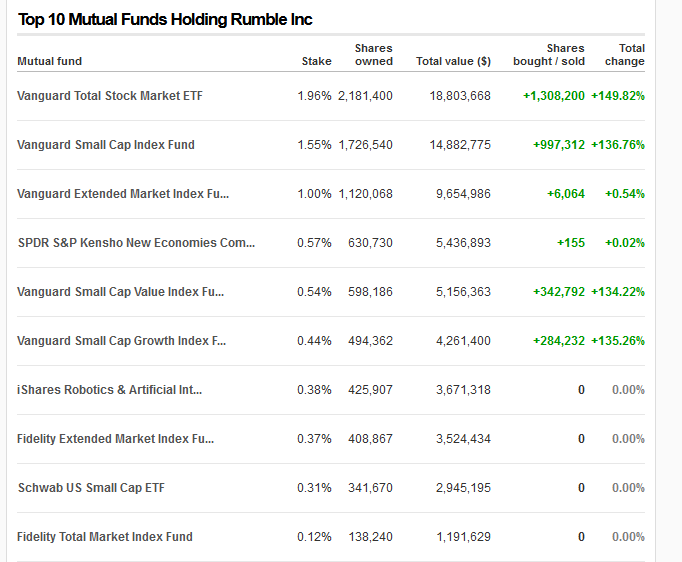
Task: Click the Mutual fund column header
Action: [50, 61]
